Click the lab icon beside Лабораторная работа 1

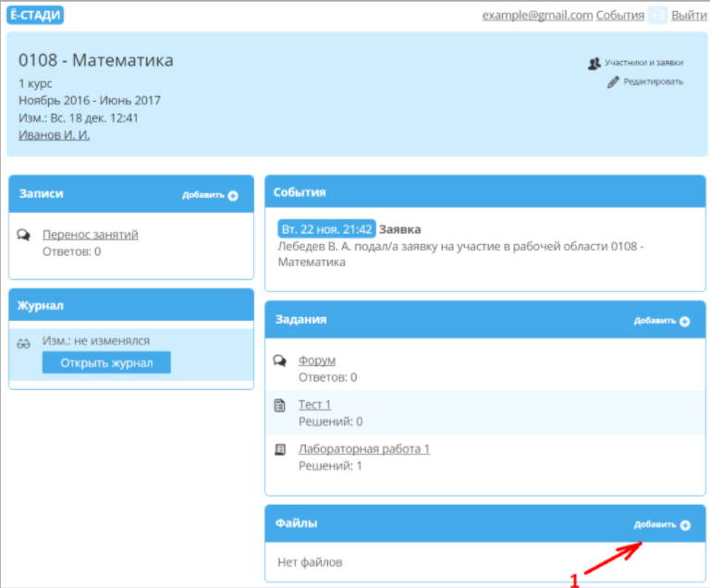280,450
